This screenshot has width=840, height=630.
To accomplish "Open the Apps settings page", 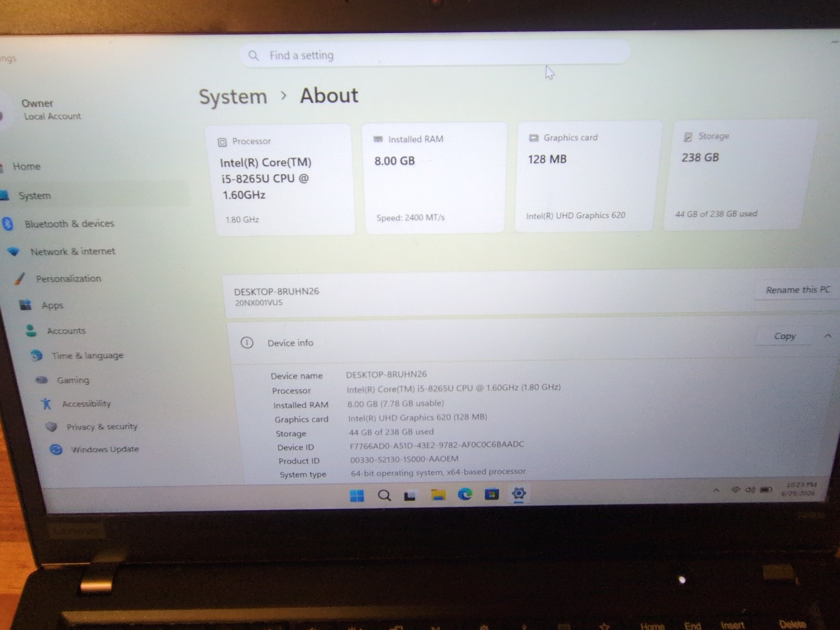I will tap(52, 305).
